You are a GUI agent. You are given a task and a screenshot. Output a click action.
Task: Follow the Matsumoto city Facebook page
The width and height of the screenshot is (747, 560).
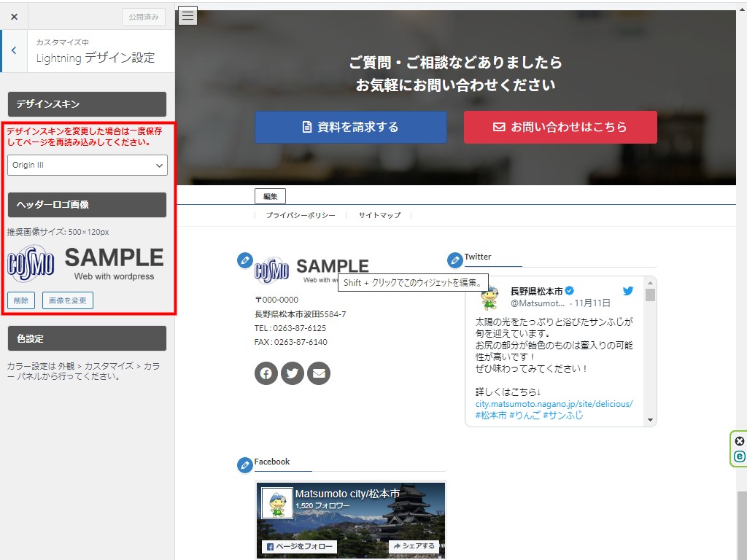298,546
